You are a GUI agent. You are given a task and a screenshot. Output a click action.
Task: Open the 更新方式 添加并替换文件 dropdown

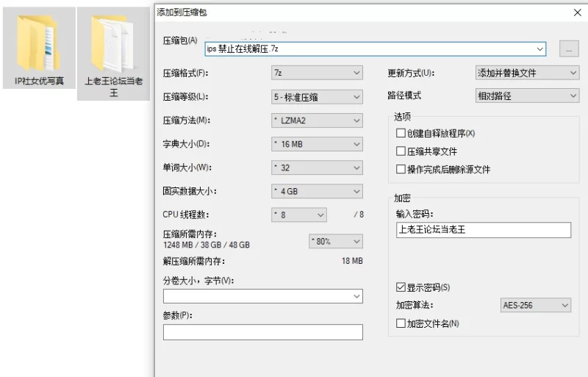click(x=527, y=73)
